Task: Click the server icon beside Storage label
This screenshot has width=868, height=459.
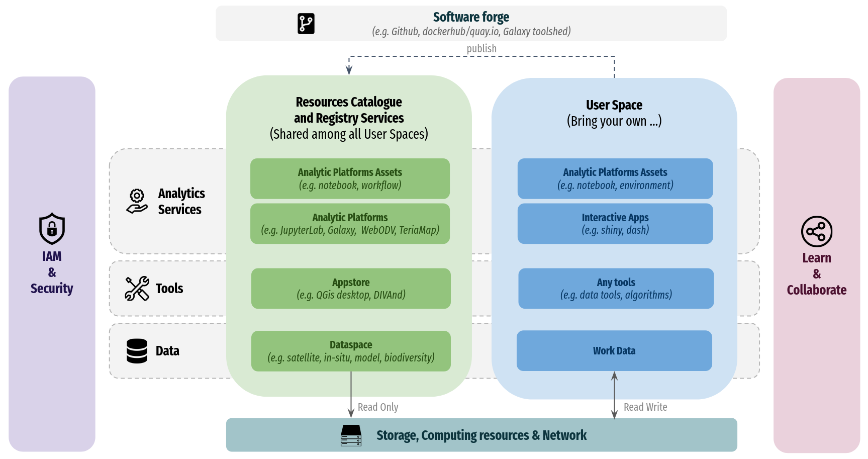Action: [x=351, y=435]
